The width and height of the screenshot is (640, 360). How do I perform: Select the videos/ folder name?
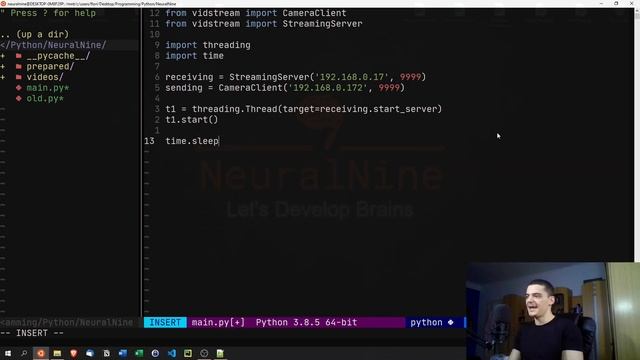(45, 77)
